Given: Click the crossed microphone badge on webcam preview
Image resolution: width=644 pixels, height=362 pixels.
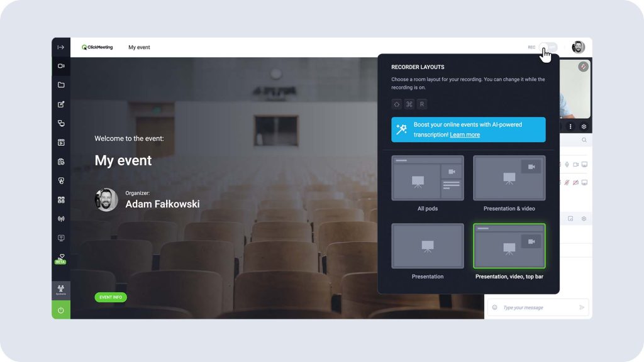Looking at the screenshot, I should coord(583,67).
